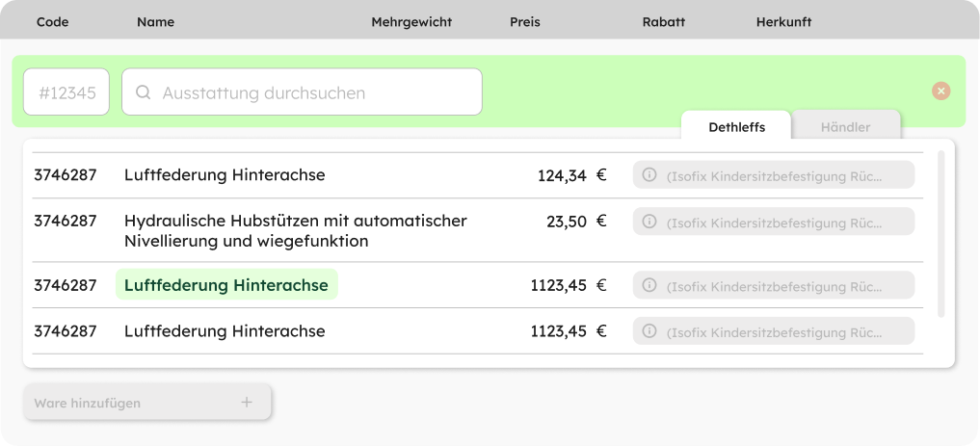Sort by the Preis column header
The height and width of the screenshot is (446, 980).
525,22
